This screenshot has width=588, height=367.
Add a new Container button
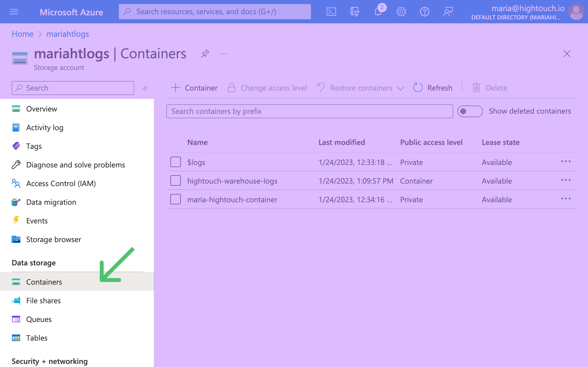tap(194, 88)
